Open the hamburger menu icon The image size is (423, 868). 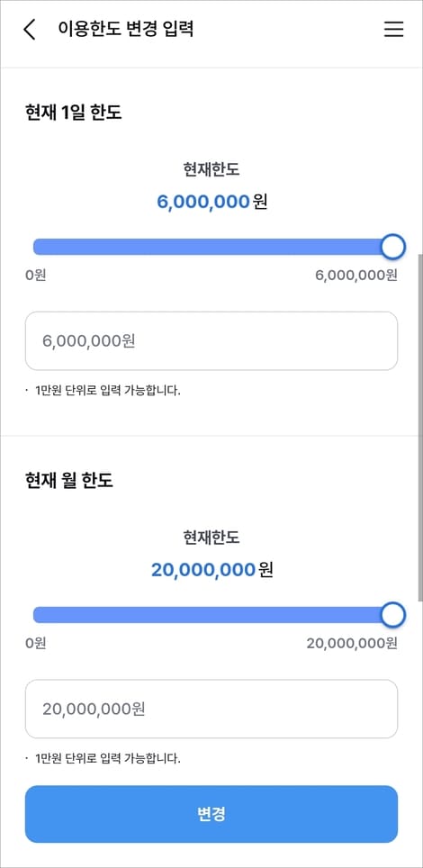(393, 29)
